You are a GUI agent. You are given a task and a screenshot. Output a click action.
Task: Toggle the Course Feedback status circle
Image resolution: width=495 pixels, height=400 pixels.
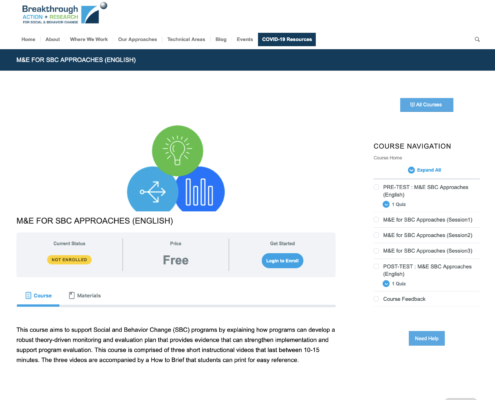(376, 299)
